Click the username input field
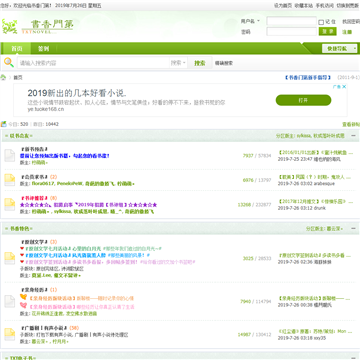360x360 pixels. click(291, 21)
